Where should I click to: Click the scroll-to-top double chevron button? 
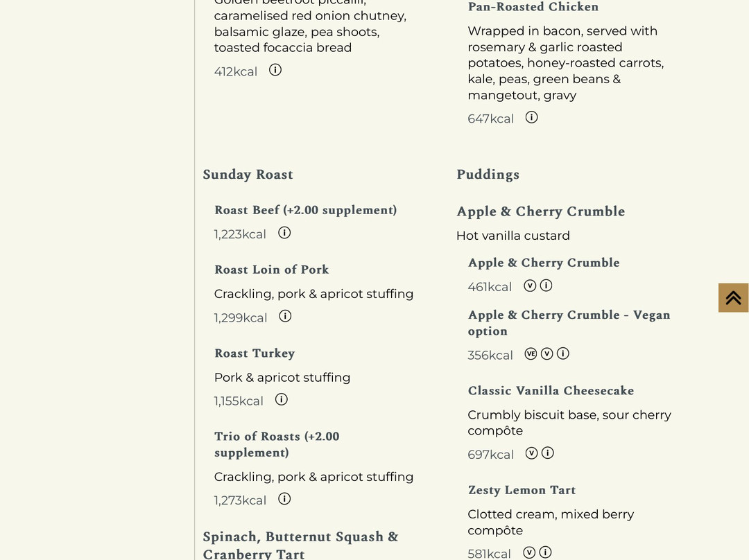(x=733, y=298)
